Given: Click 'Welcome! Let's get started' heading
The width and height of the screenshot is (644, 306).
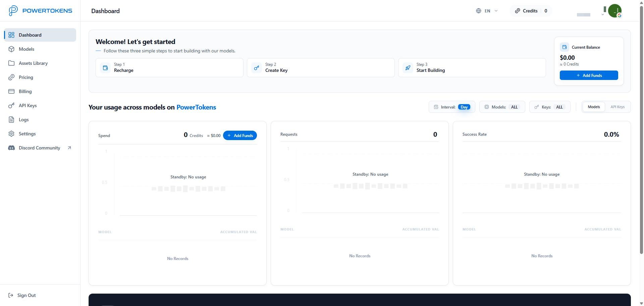Looking at the screenshot, I should click(x=135, y=42).
